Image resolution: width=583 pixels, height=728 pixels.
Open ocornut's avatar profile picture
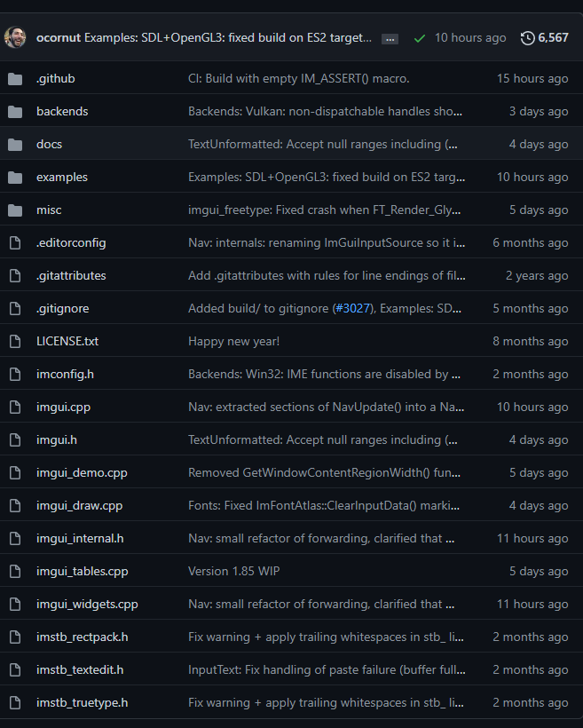(x=15, y=37)
